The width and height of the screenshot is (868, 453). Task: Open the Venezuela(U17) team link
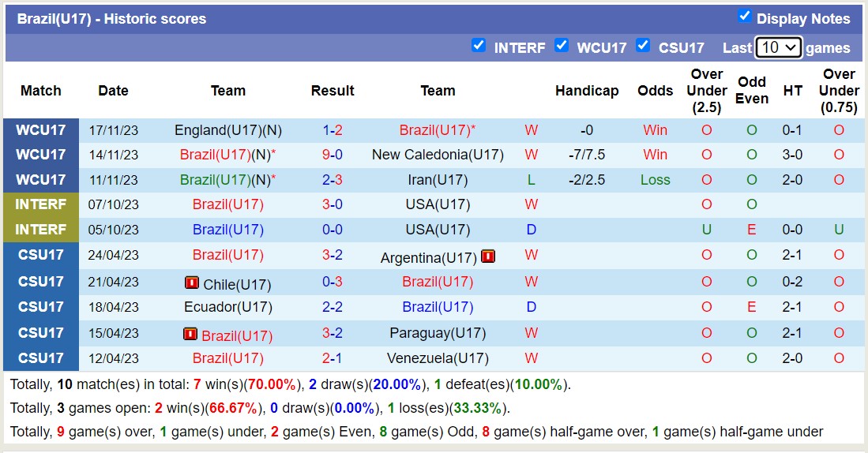(438, 358)
